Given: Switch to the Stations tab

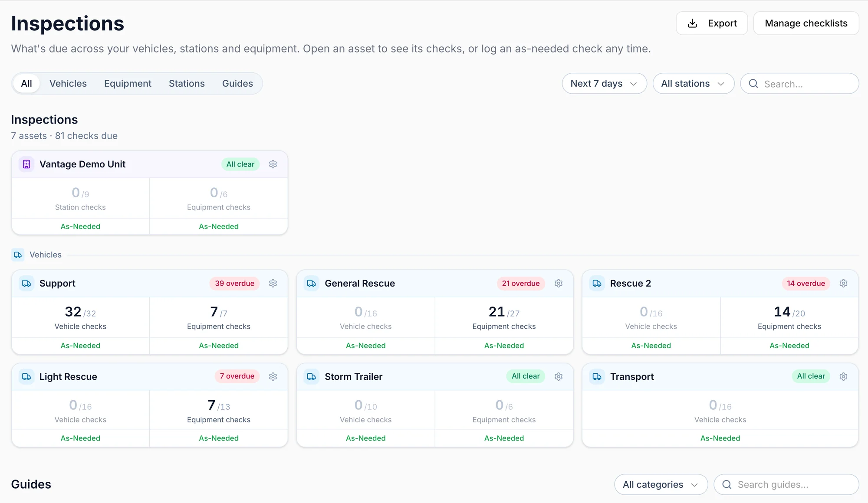Looking at the screenshot, I should (187, 84).
